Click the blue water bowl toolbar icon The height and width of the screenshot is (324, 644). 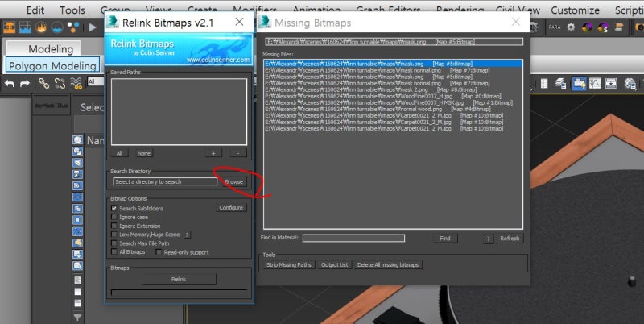[x=57, y=27]
